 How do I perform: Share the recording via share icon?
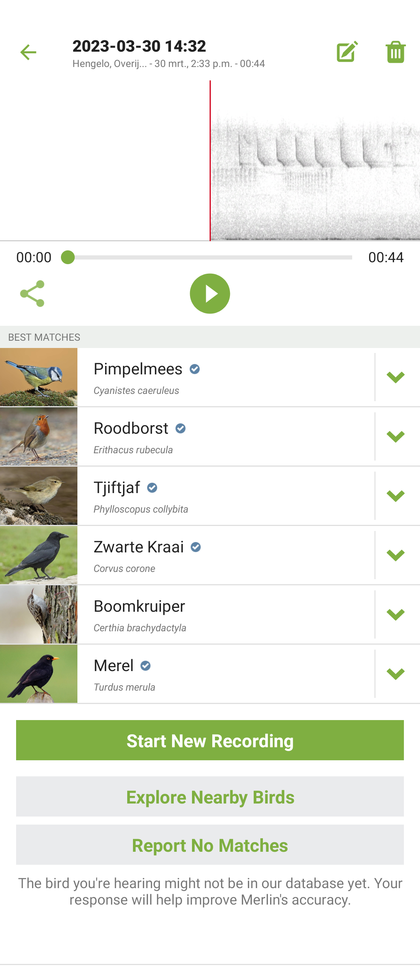point(32,294)
